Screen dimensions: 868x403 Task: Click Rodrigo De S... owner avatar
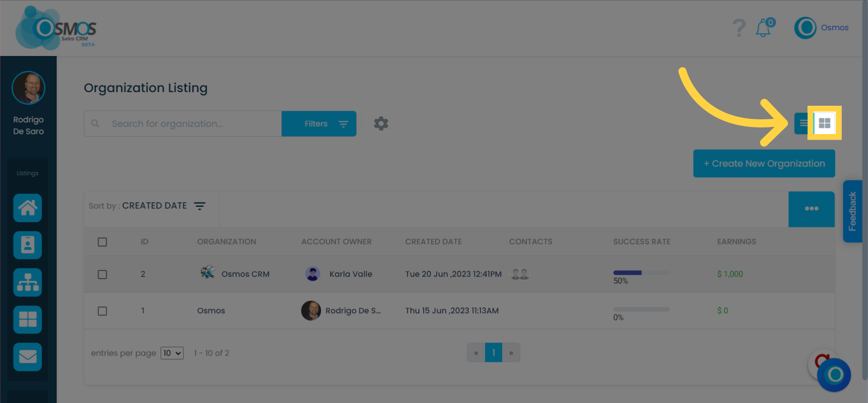tap(311, 310)
